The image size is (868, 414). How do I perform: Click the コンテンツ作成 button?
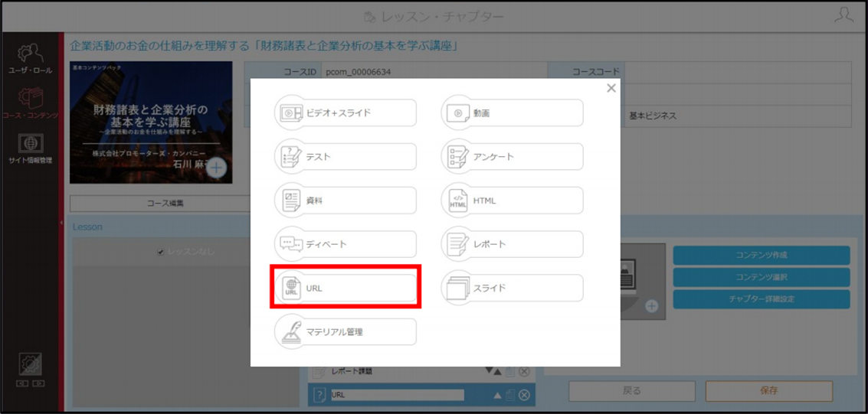tap(762, 256)
